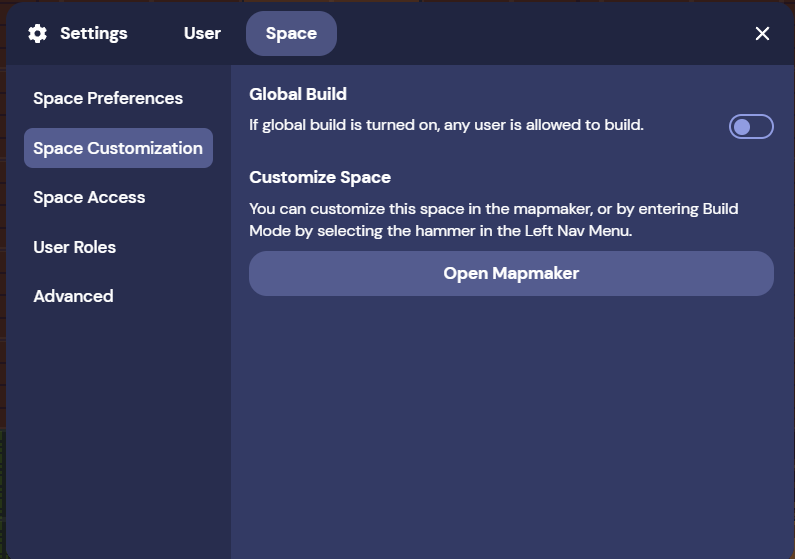The width and height of the screenshot is (795, 559).
Task: Close the Settings dialog with the X
Action: click(x=762, y=33)
